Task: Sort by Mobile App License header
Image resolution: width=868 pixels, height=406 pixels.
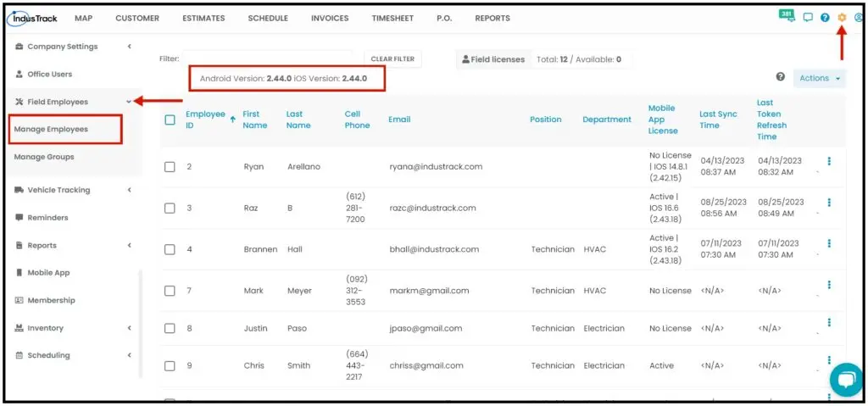Action: coord(663,120)
